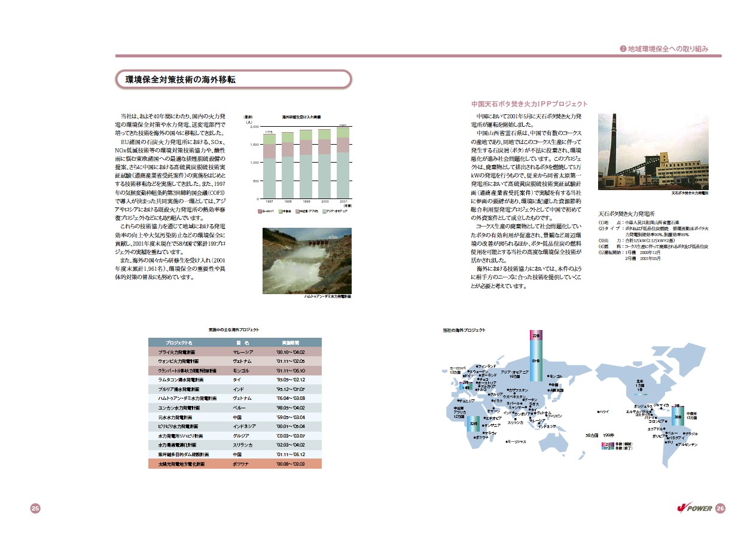
Task: Select the power plant chimney photograph
Action: pyautogui.click(x=654, y=152)
